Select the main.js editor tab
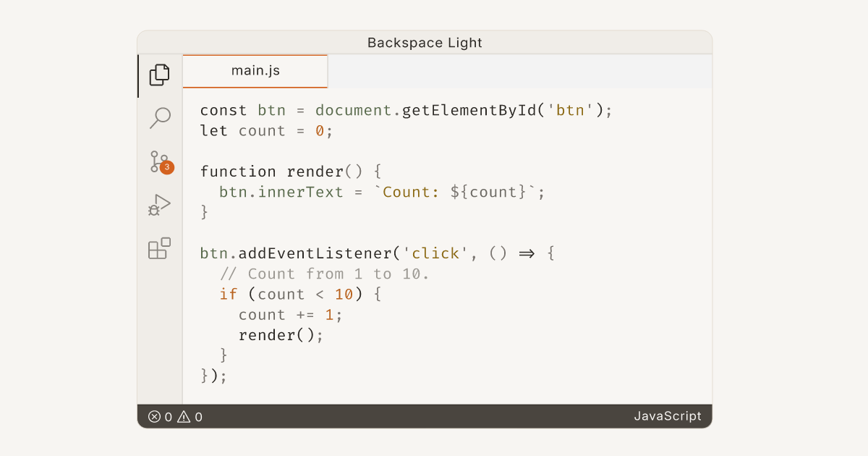 (x=255, y=71)
